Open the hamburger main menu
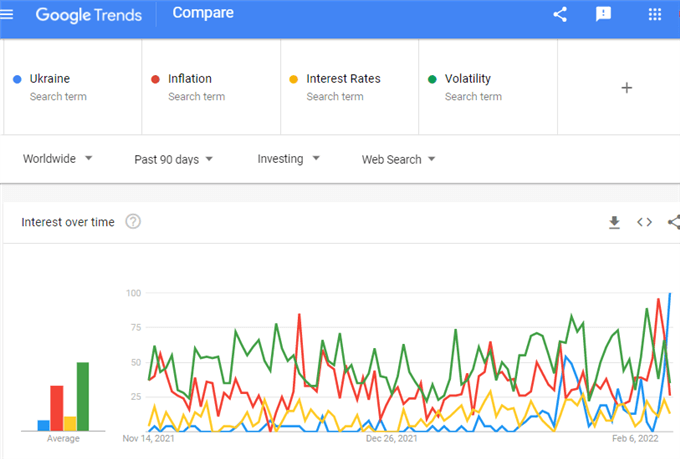Viewport: 680px width, 459px height. 7,14
